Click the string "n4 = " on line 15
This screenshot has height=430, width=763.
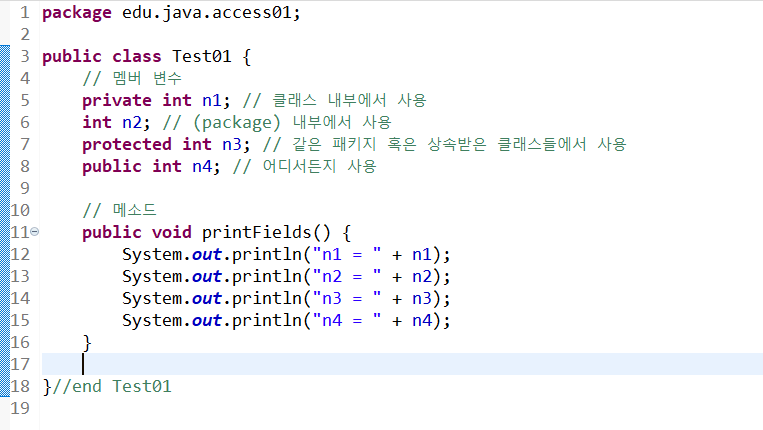(346, 320)
